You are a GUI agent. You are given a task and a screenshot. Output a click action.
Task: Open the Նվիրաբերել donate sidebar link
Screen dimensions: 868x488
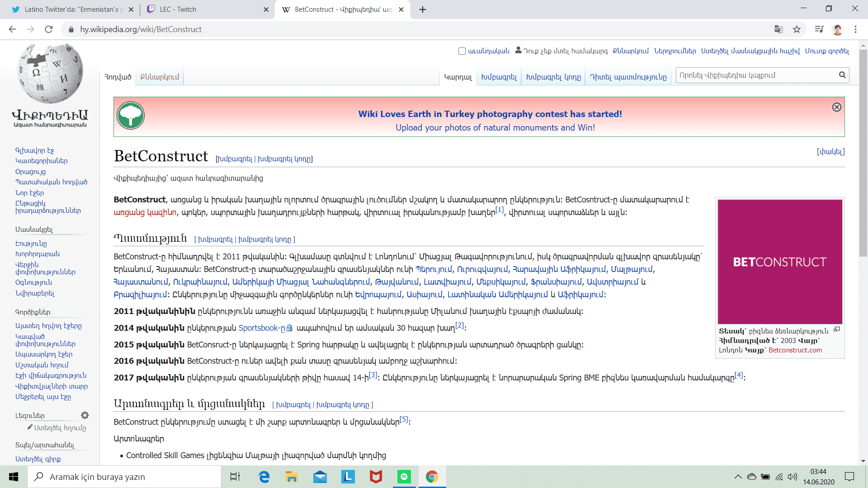[35, 293]
